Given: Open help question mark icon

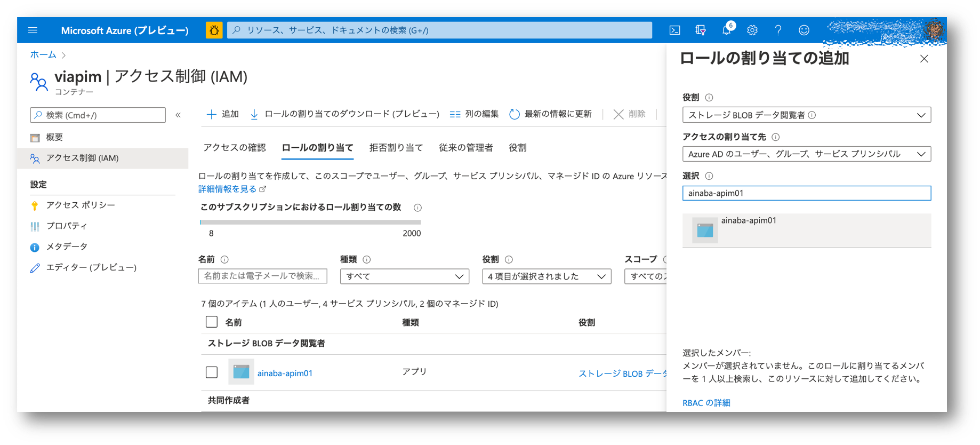Looking at the screenshot, I should tap(778, 30).
